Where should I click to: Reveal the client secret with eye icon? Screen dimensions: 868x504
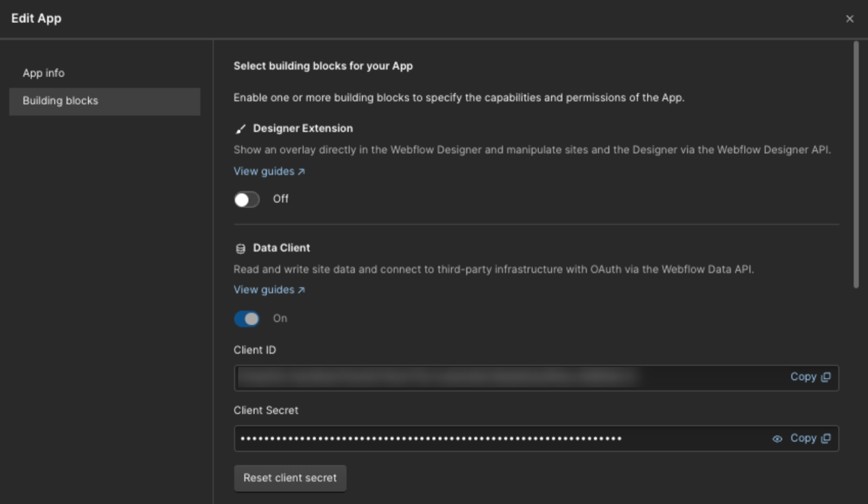pyautogui.click(x=777, y=439)
